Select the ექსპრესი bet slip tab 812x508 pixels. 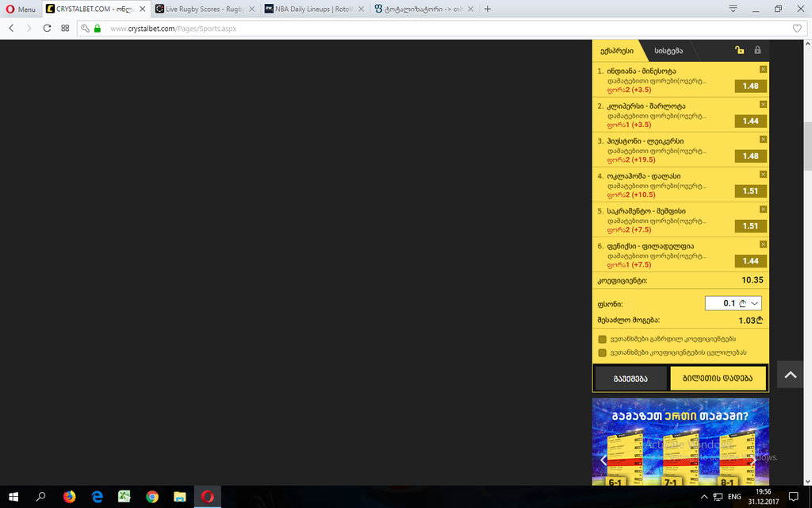[x=616, y=51]
